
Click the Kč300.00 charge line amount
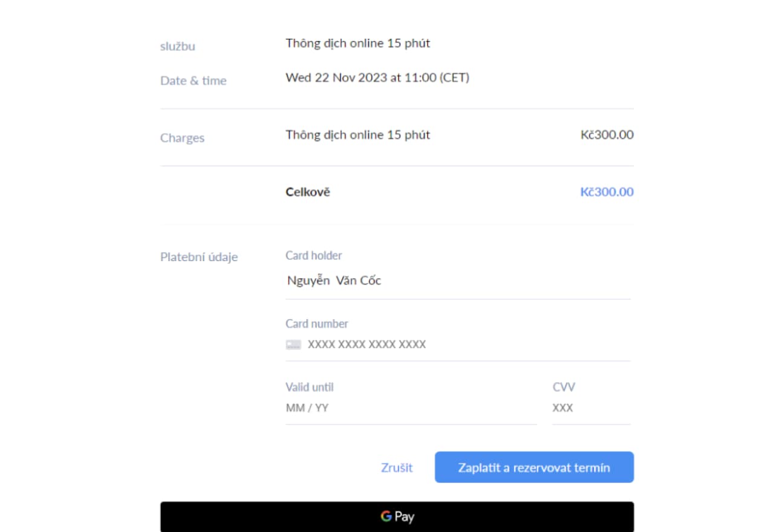607,135
